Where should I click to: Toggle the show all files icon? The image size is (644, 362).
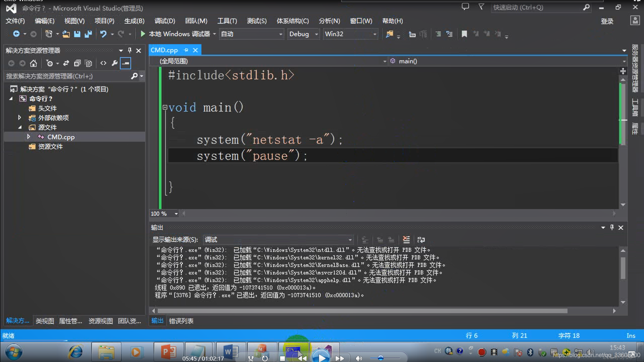pos(88,64)
